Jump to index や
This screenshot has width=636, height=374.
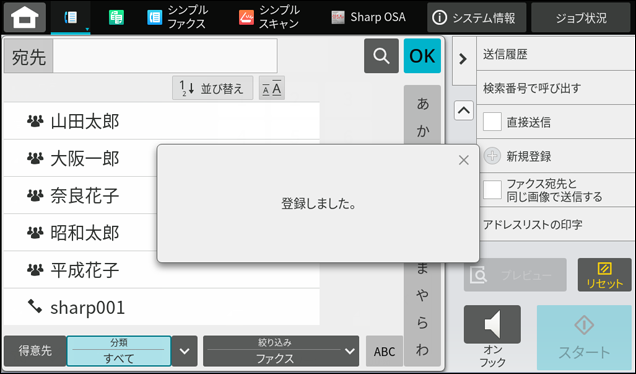tap(422, 296)
